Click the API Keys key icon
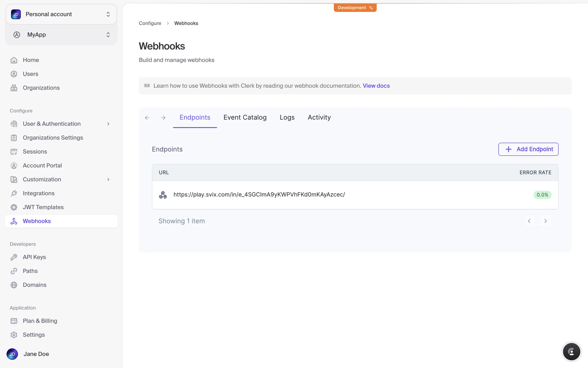This screenshot has width=588, height=368. tap(14, 257)
